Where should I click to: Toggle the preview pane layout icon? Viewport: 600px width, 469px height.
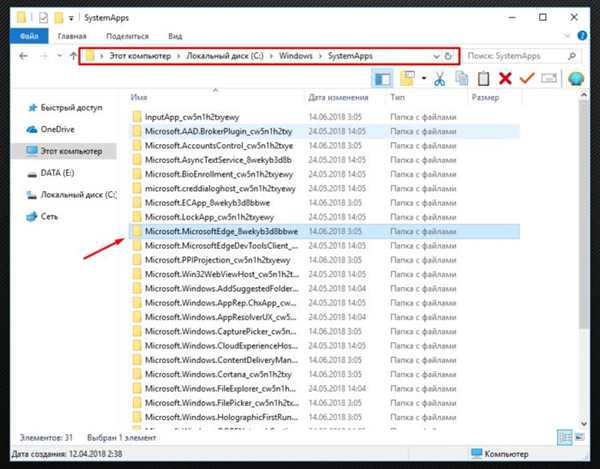tap(382, 79)
